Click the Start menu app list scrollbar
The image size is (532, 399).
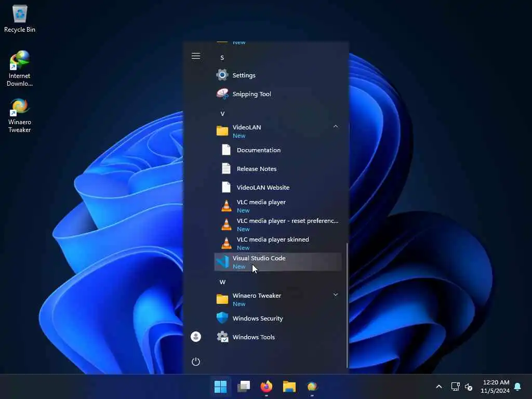point(347,305)
